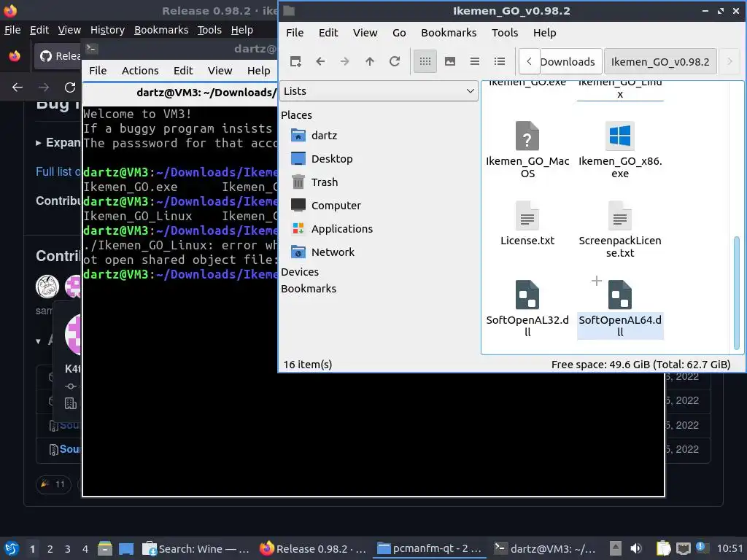Open Actions menu in terminal window
This screenshot has width=747, height=560.
(140, 71)
